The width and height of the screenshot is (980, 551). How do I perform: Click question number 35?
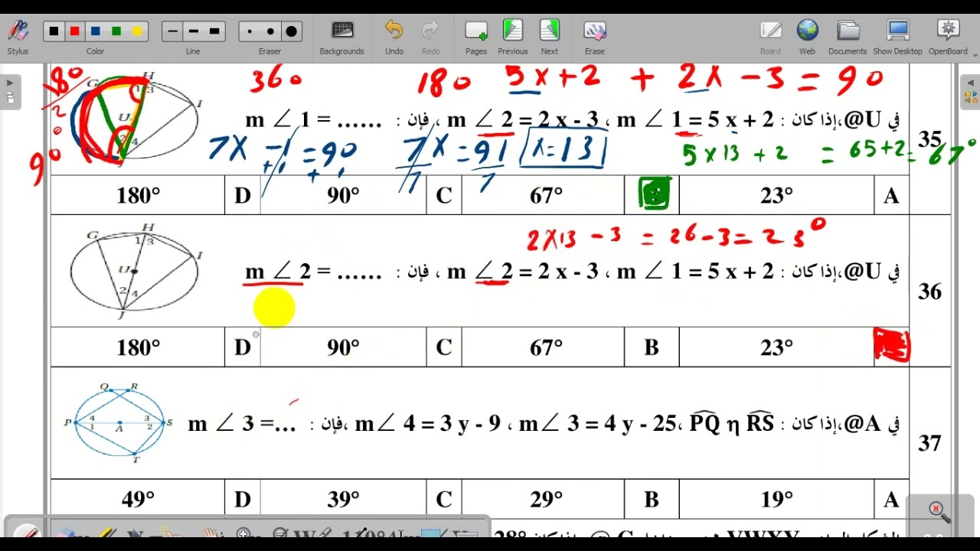point(929,139)
